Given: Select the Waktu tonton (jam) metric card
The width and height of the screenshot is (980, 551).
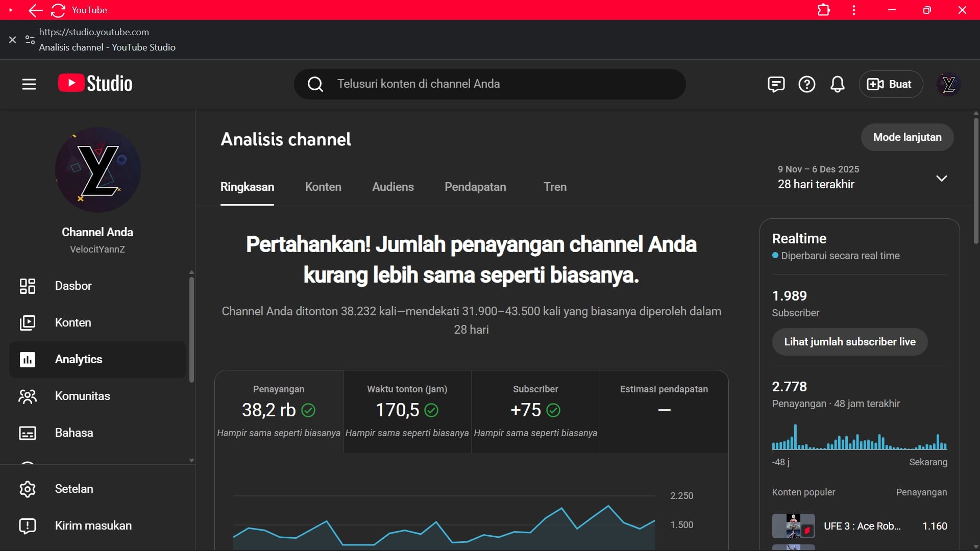Looking at the screenshot, I should pyautogui.click(x=407, y=411).
